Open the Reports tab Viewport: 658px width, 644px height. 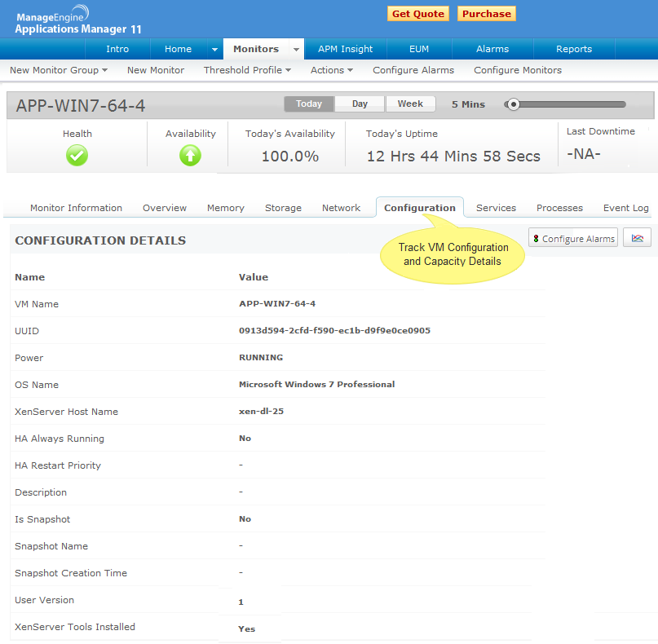[x=574, y=49]
